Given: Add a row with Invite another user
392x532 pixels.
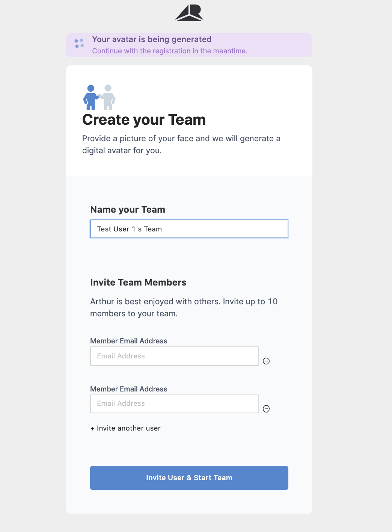Looking at the screenshot, I should [128, 428].
